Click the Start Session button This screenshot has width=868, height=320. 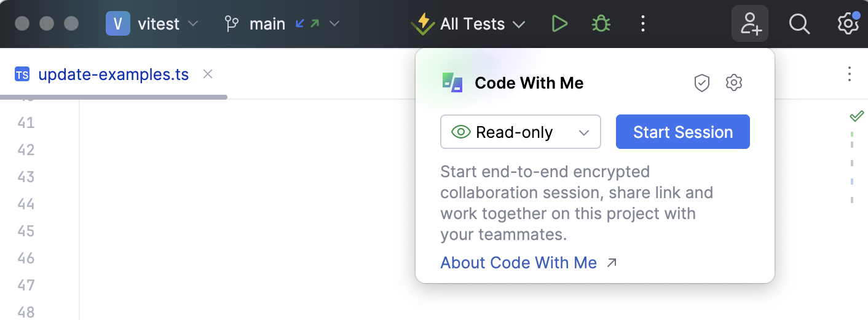click(683, 132)
